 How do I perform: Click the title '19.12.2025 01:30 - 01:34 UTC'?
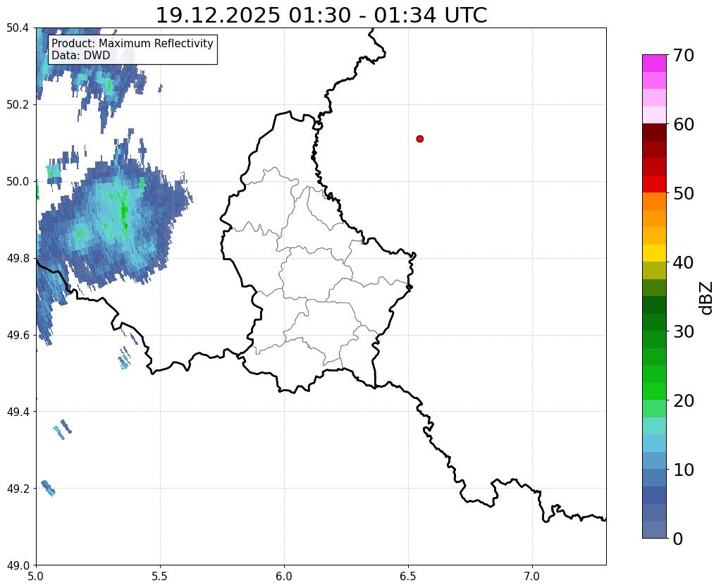[321, 16]
